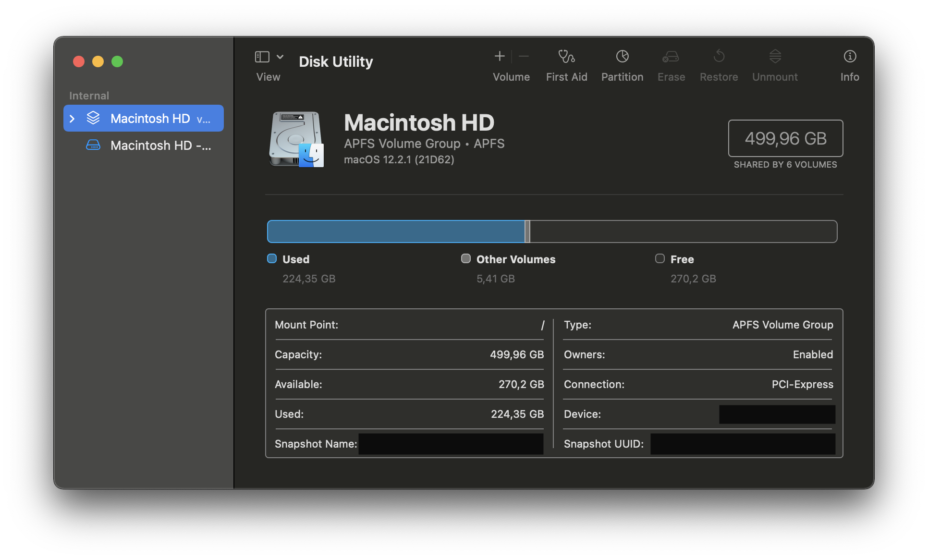Open the Info panel icon

tap(849, 57)
